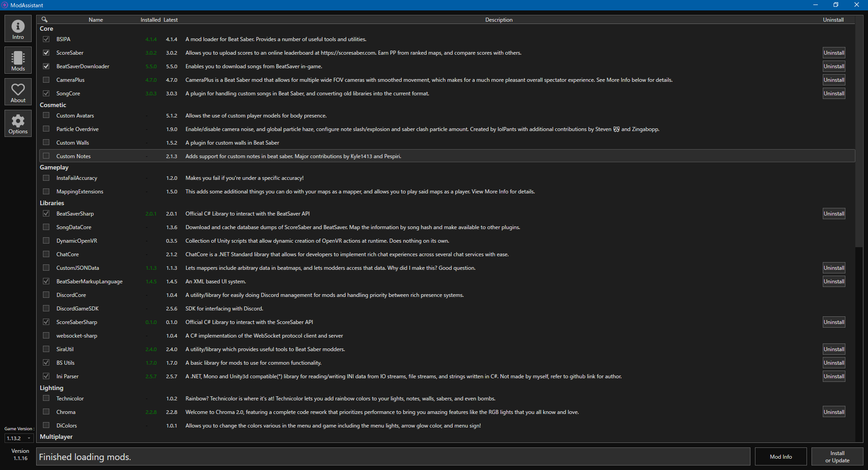Click the Installed column header
The image size is (868, 470).
coord(151,20)
